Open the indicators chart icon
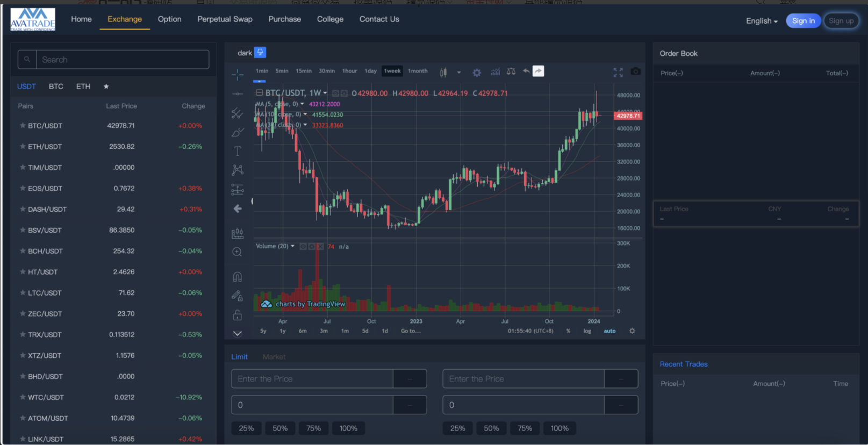Image resolution: width=868 pixels, height=445 pixels. point(495,71)
